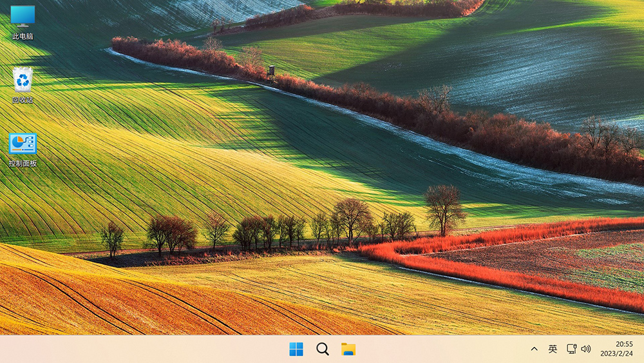Click empty taskbar space right of File Explorer
This screenshot has width=644, height=363.
pos(438,349)
